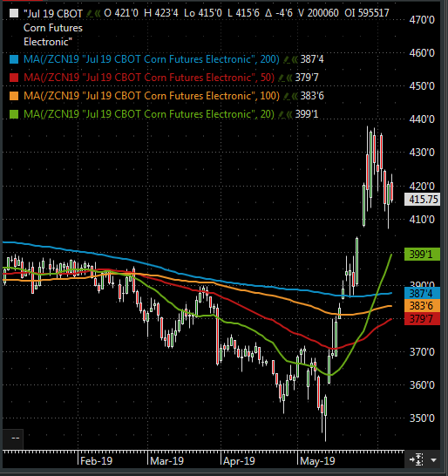This screenshot has height=476, width=448.
Task: Select the green MA(/ZCN19 ..., 20) legend label
Action: (149, 114)
